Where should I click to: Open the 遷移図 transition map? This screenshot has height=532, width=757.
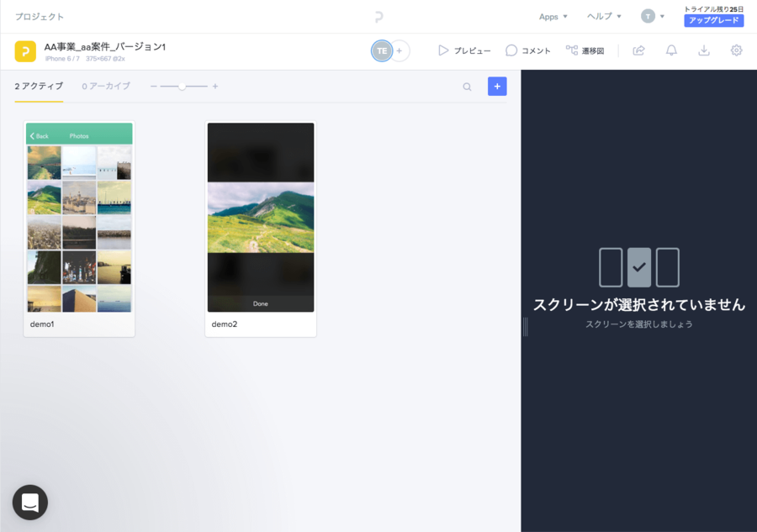[x=585, y=50]
